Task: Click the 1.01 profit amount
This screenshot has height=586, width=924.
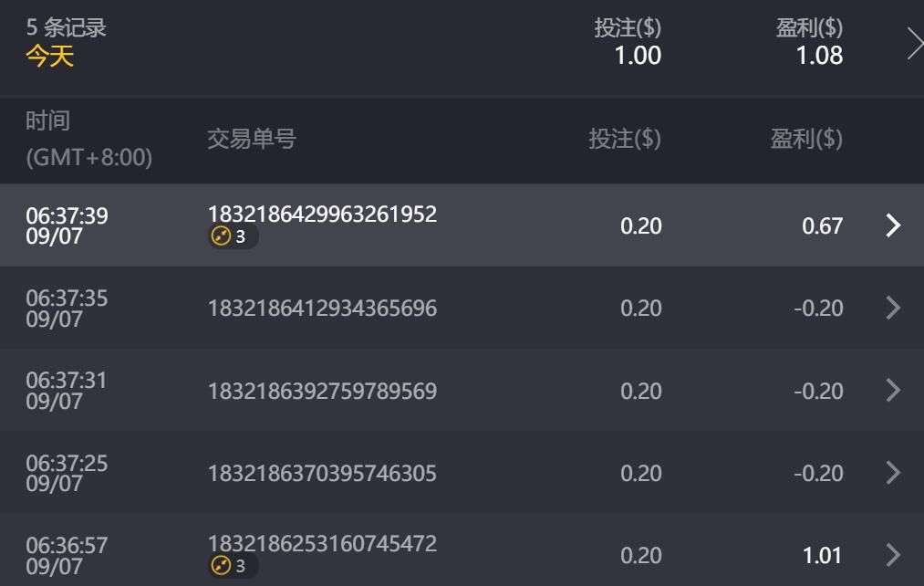Action: point(822,555)
